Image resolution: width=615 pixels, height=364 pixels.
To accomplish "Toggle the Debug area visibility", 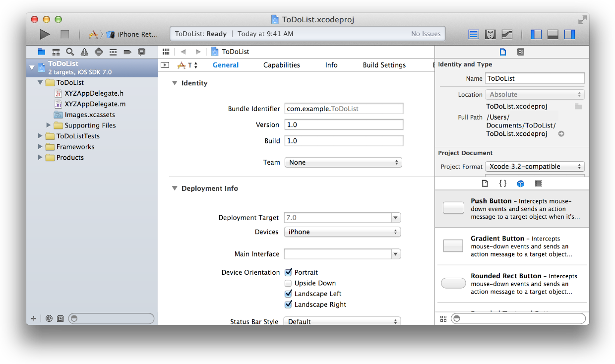I will click(553, 34).
